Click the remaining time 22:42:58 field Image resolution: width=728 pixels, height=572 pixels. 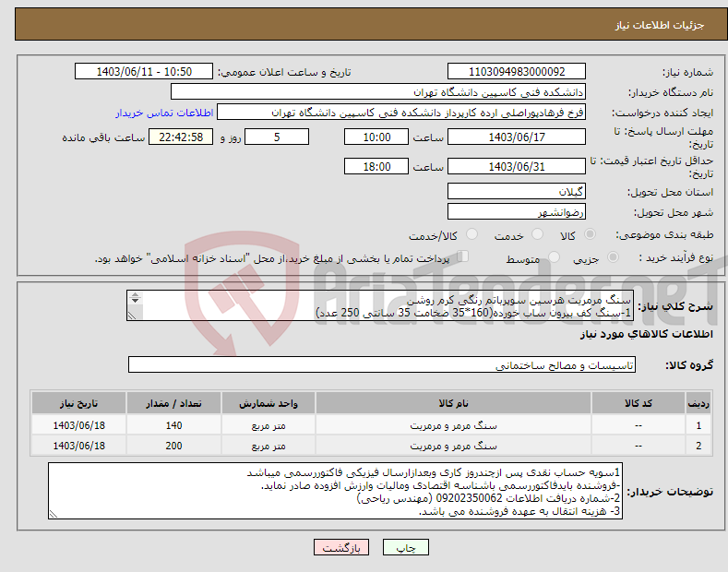[181, 137]
